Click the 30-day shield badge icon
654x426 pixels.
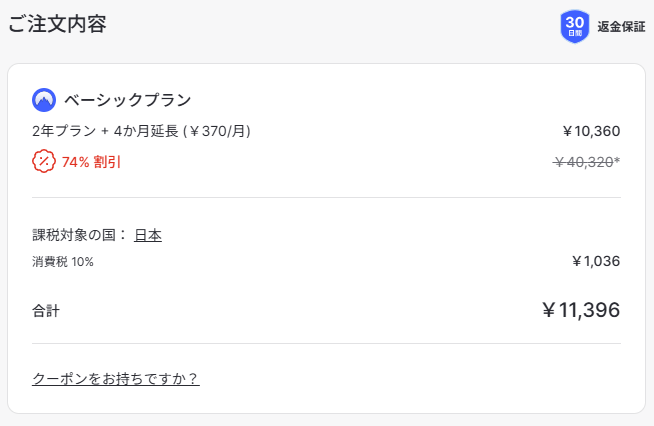[x=575, y=26]
